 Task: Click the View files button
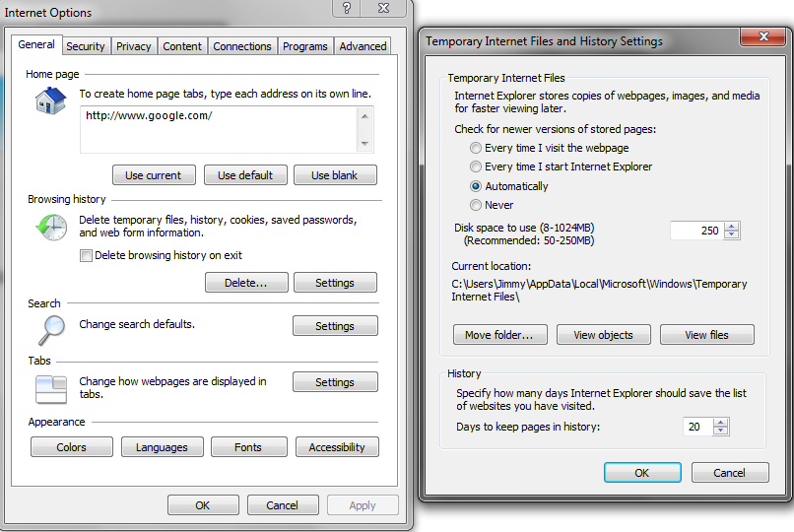[x=707, y=335]
